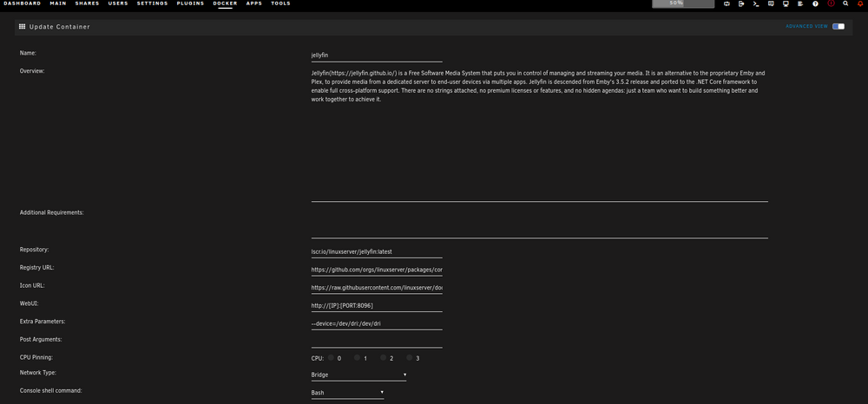Pin container to CPU 1

pyautogui.click(x=358, y=357)
